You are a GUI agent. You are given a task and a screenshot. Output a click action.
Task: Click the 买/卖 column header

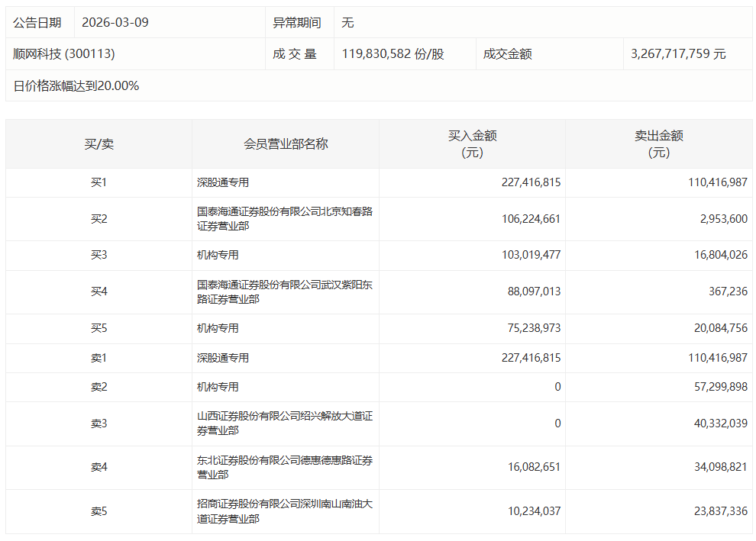coord(99,143)
